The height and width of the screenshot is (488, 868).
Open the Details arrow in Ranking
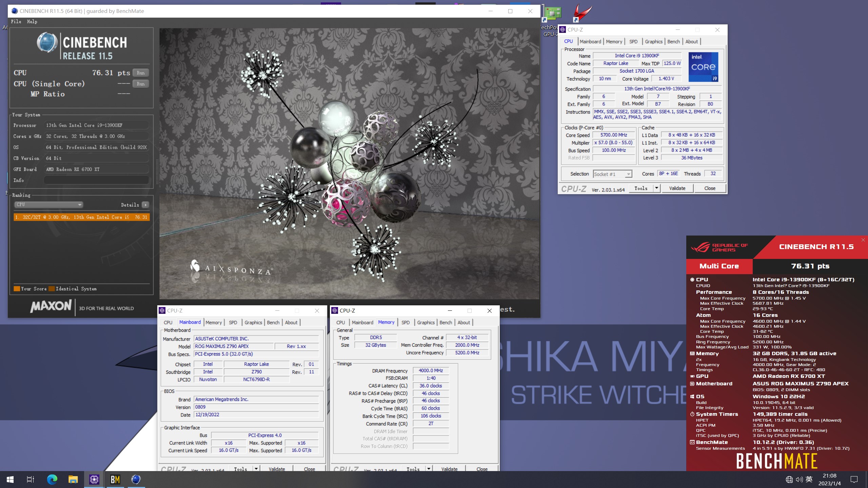145,205
